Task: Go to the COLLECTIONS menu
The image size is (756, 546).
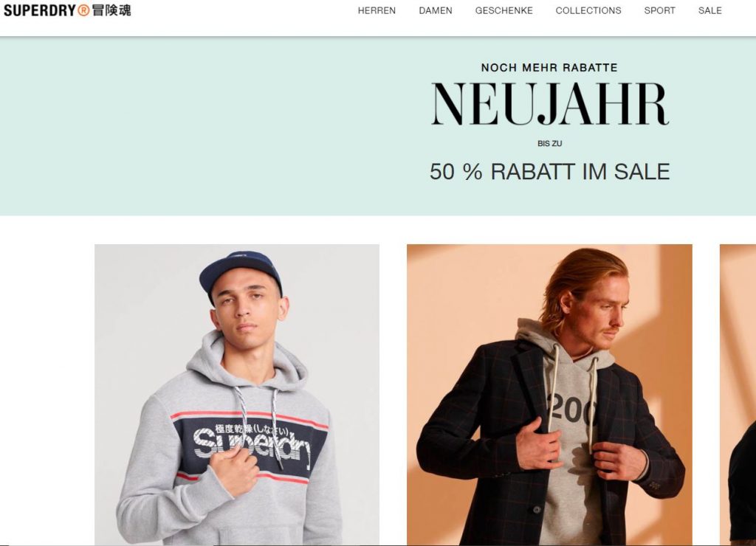Action: pyautogui.click(x=588, y=10)
